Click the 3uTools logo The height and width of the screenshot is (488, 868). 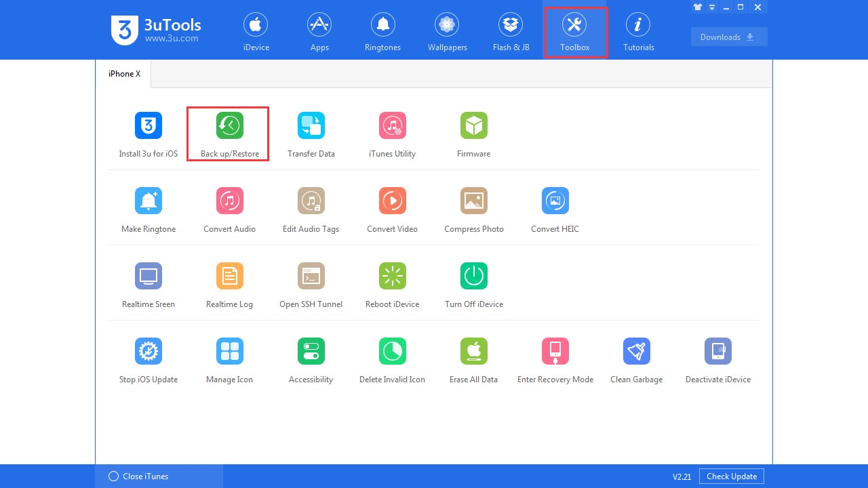click(156, 30)
